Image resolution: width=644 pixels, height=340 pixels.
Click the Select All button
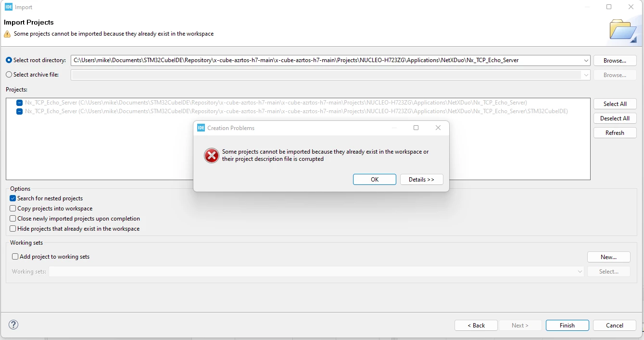coord(615,104)
